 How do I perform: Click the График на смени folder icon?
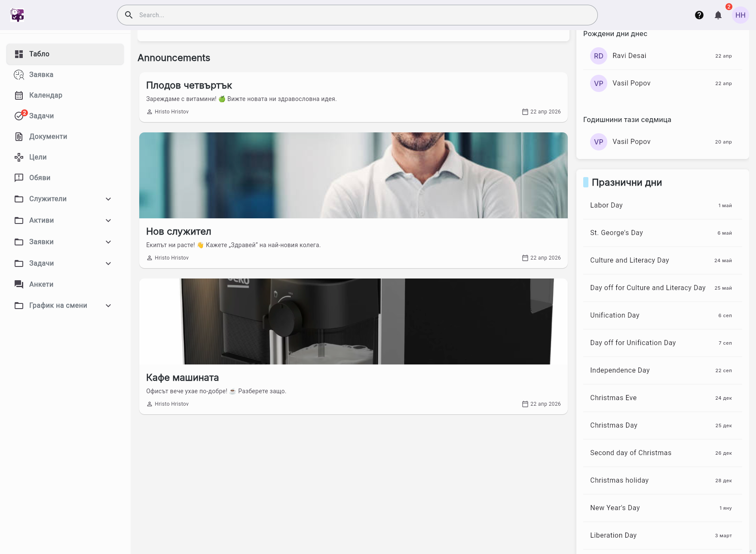click(19, 305)
